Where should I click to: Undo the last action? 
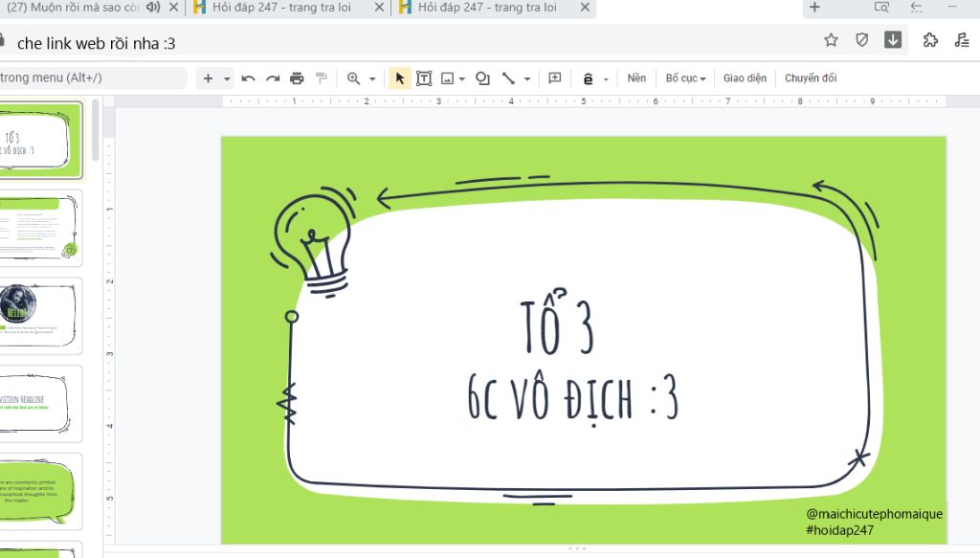tap(248, 78)
